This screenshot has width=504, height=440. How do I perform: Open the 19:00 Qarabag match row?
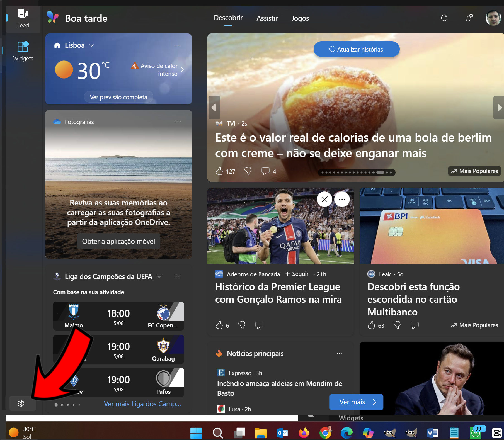pyautogui.click(x=118, y=349)
